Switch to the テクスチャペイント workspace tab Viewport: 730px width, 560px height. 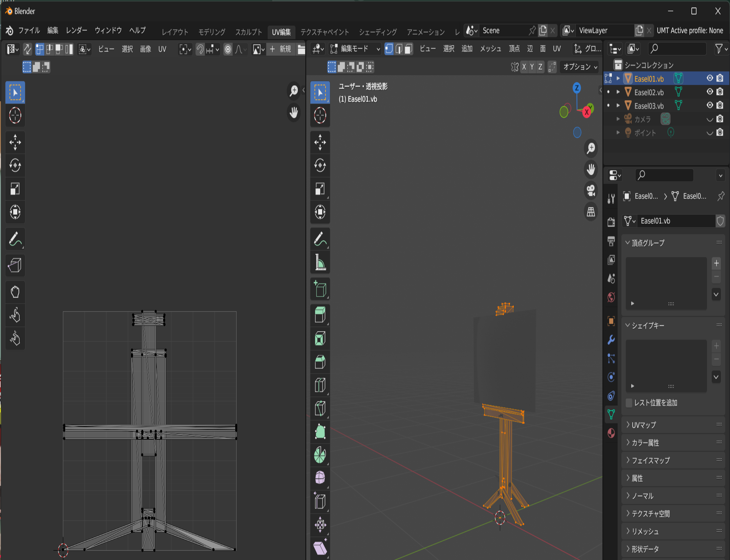click(325, 32)
